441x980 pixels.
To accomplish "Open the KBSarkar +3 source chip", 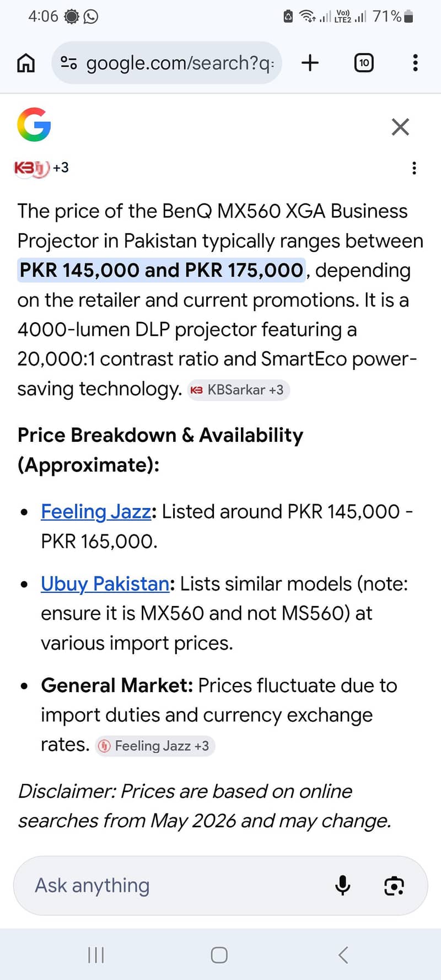I will click(x=238, y=390).
